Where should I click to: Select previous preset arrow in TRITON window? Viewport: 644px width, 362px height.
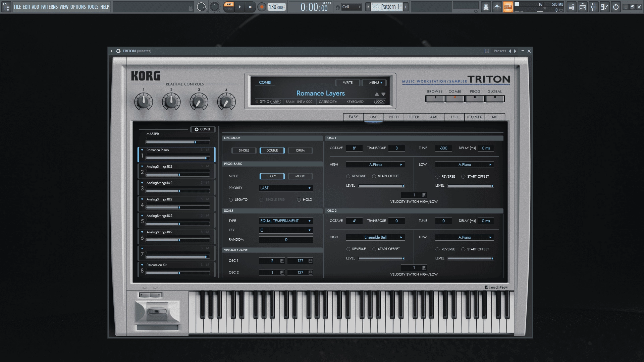510,51
